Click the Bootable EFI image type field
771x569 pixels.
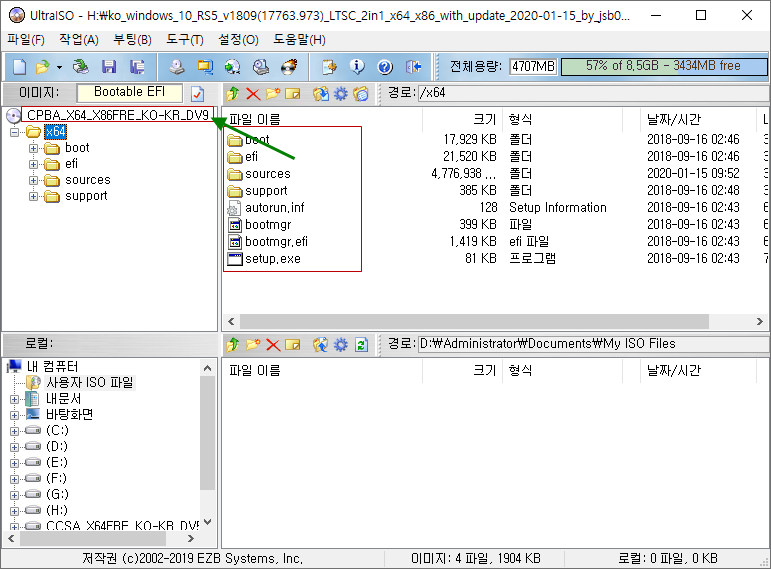coord(129,92)
